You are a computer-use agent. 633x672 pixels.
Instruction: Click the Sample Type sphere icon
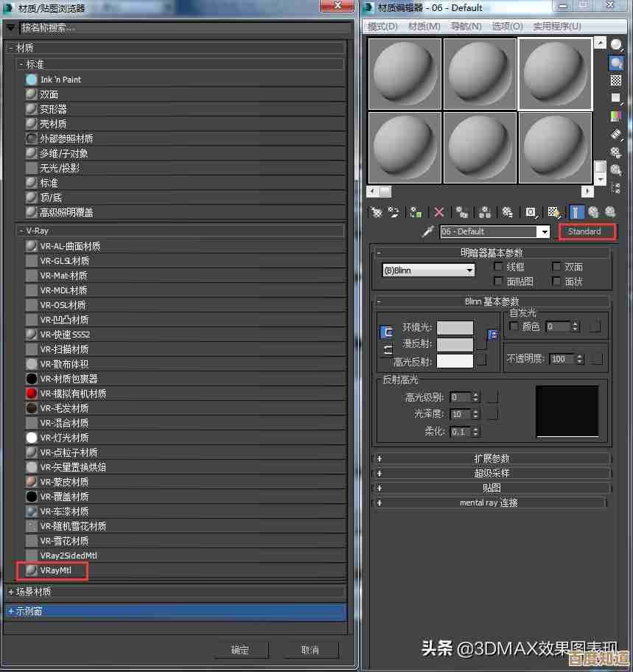[x=616, y=45]
